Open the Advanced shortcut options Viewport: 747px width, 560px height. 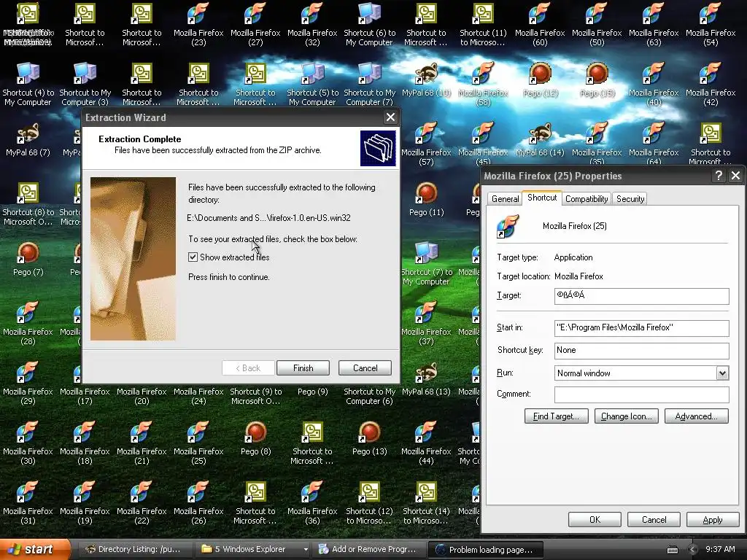[696, 416]
